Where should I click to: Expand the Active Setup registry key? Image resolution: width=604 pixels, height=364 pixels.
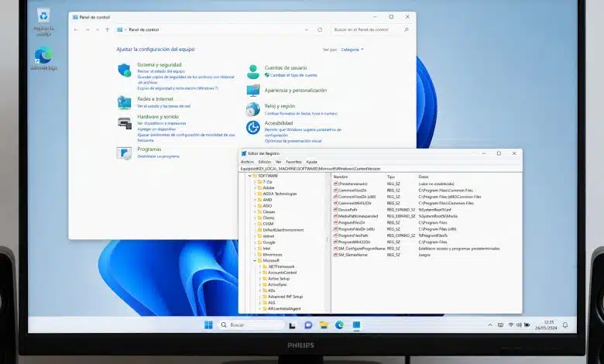(260, 279)
